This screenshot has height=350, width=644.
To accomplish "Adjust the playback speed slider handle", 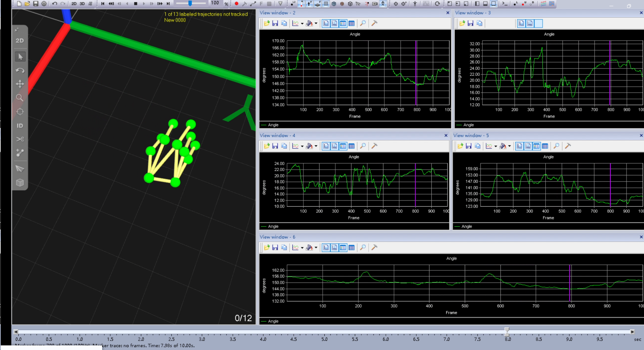I will 190,3.
